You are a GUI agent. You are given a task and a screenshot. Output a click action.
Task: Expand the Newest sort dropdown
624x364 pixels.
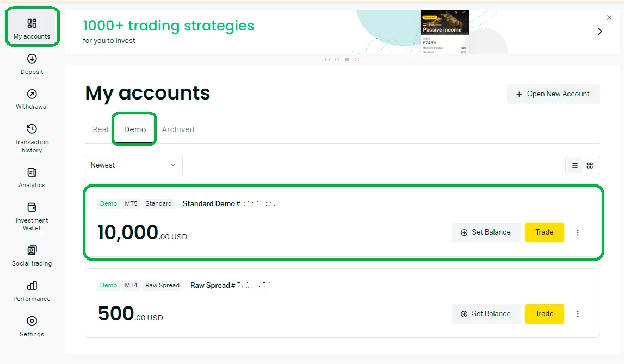click(x=134, y=165)
